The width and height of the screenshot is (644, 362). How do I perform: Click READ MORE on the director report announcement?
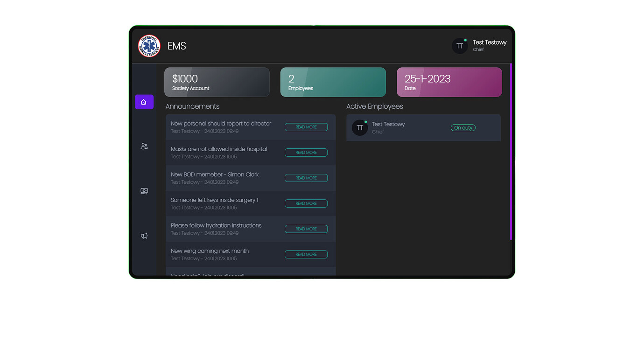[x=306, y=126]
